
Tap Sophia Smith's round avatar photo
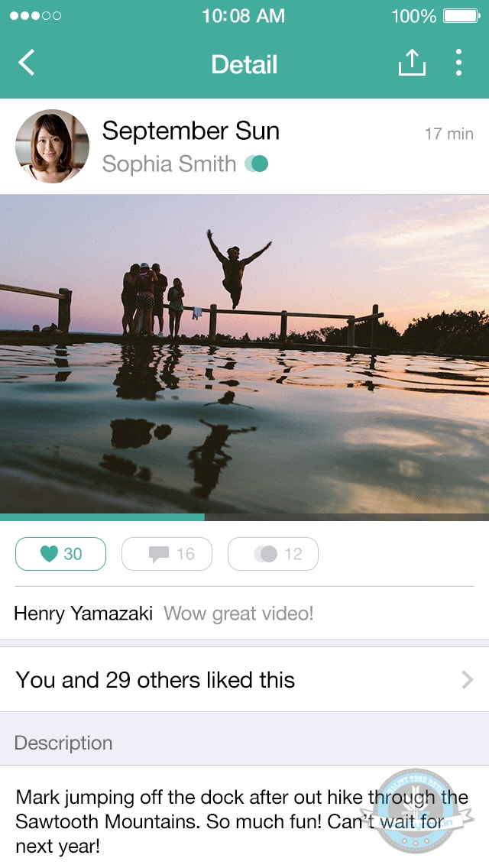52,146
